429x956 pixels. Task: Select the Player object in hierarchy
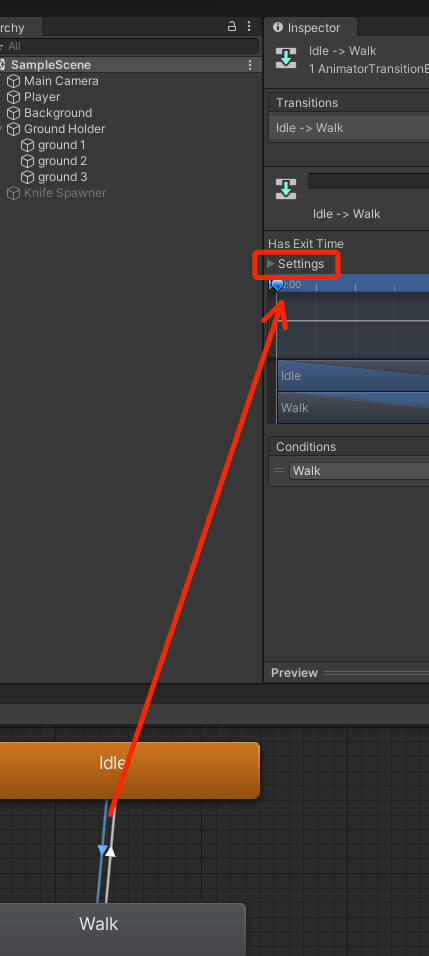click(41, 97)
